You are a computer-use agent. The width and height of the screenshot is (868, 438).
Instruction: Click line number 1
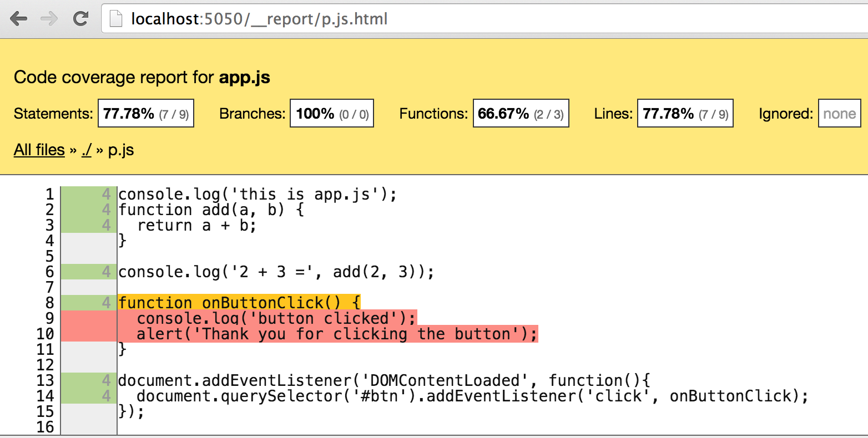(49, 194)
